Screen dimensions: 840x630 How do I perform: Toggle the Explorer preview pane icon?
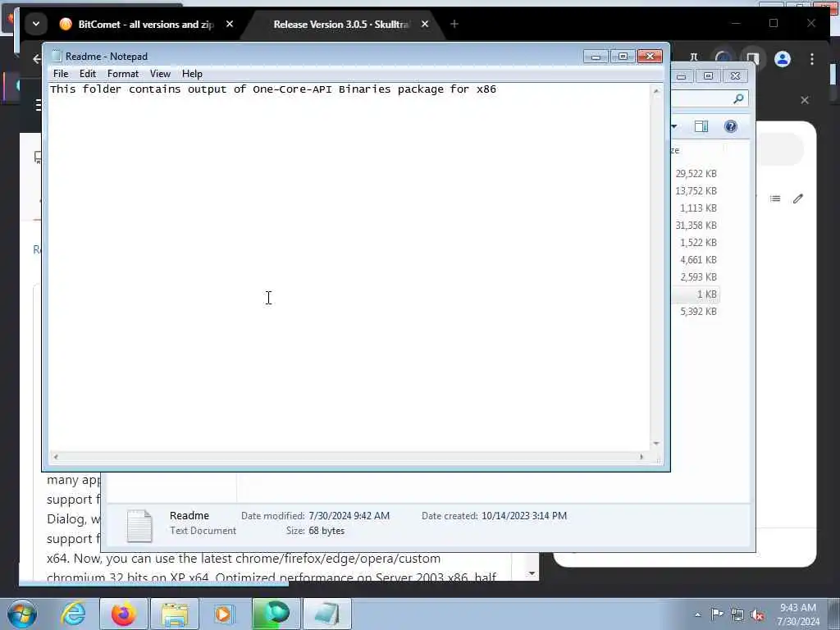tap(701, 126)
